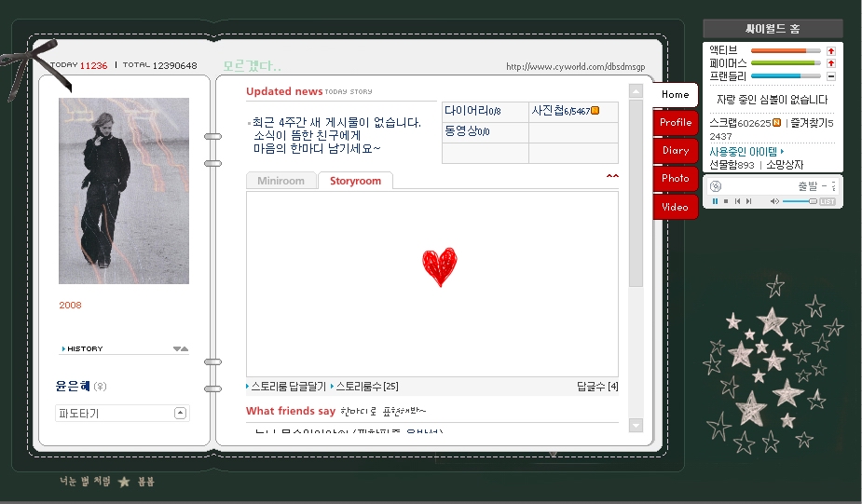Click the song title 출발 in player
862x504 pixels.
(808, 186)
